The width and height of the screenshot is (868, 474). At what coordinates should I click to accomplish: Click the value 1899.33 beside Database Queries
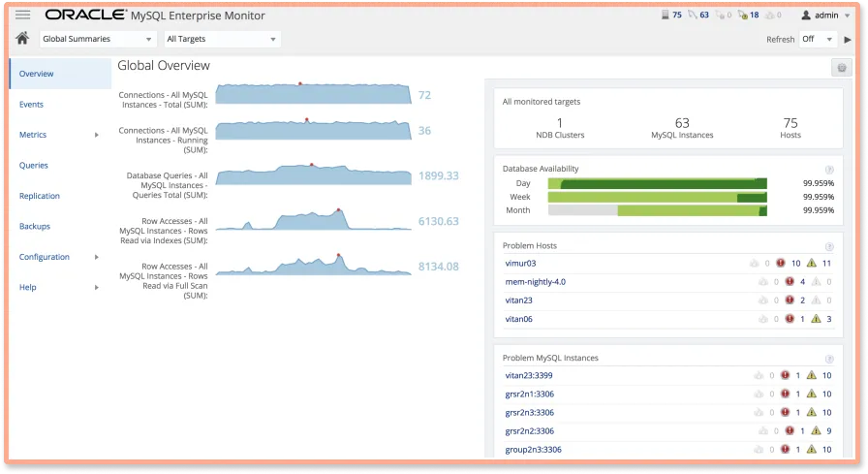(x=439, y=176)
